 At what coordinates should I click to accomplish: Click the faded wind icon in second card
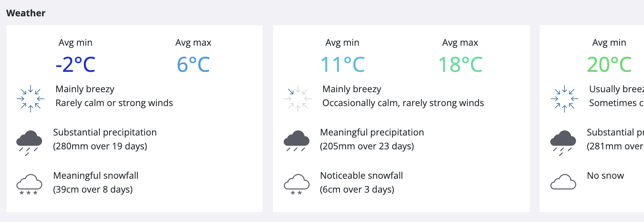(x=298, y=99)
